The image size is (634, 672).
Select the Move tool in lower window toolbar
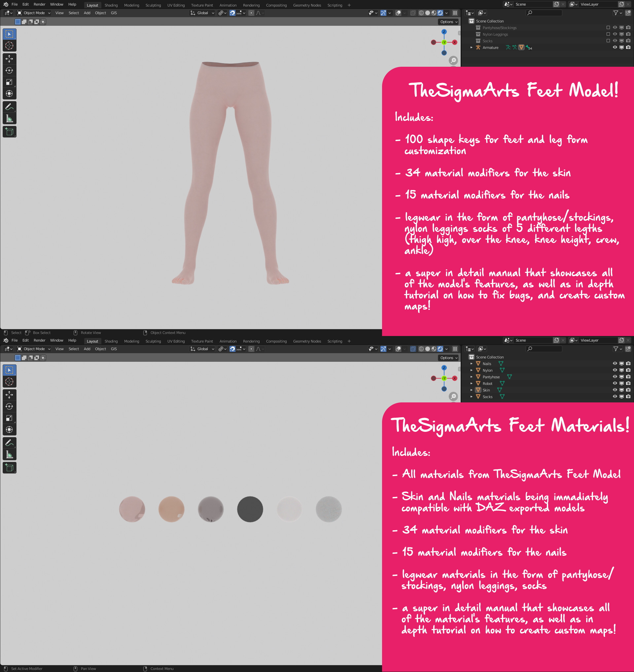click(x=10, y=395)
